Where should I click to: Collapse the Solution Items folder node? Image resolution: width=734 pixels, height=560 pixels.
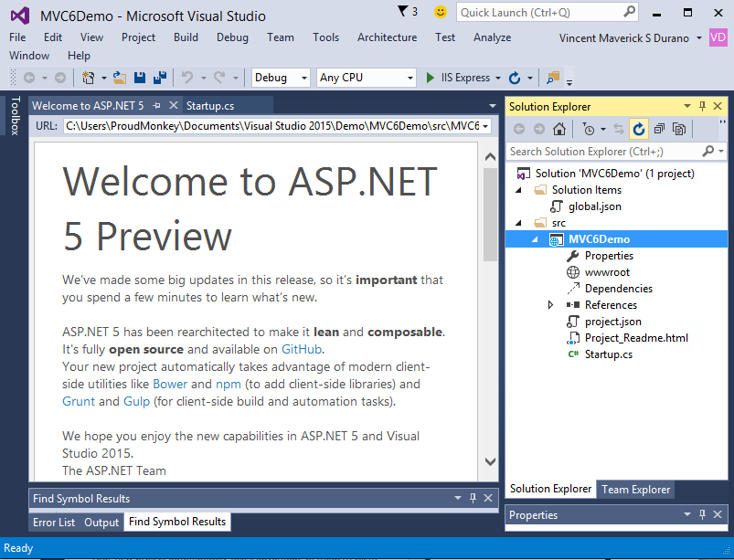tap(518, 190)
